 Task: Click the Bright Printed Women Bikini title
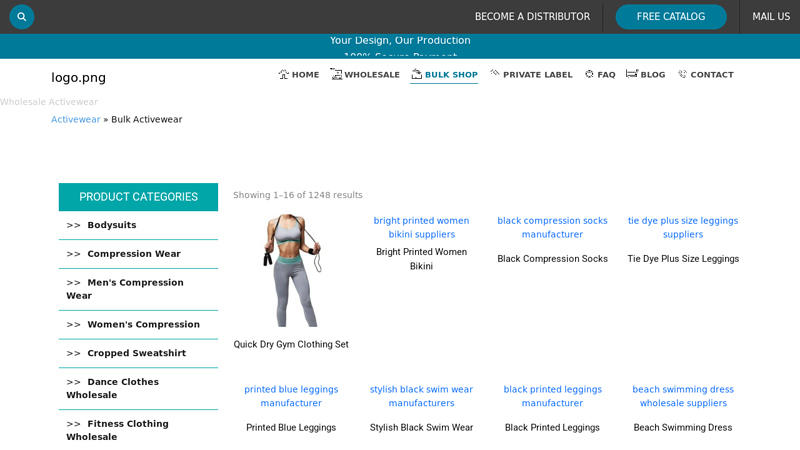(421, 259)
